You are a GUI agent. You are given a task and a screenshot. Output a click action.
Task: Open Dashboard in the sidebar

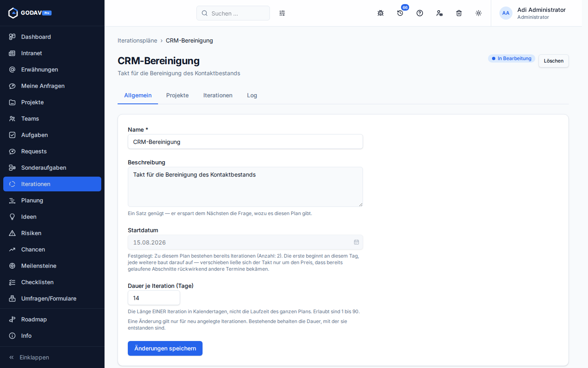[52, 37]
